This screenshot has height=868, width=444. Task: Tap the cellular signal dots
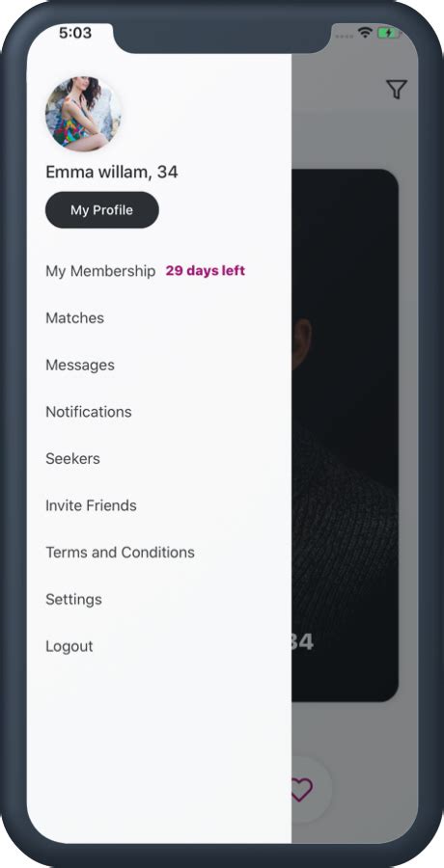pos(345,36)
